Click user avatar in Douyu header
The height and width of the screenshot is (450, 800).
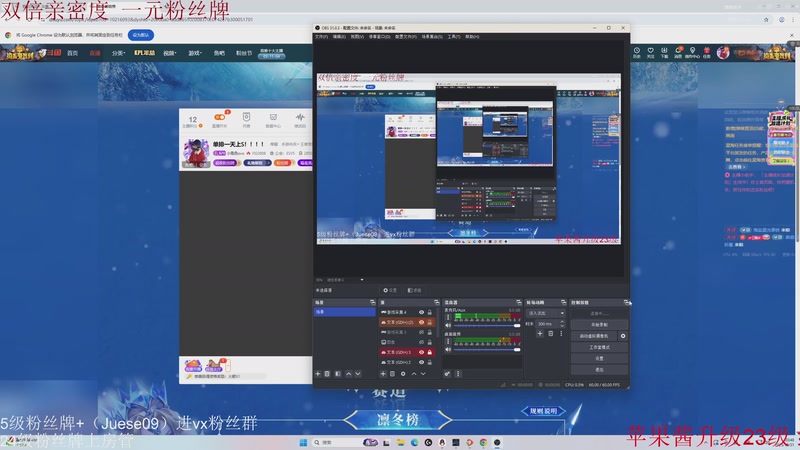click(x=723, y=52)
